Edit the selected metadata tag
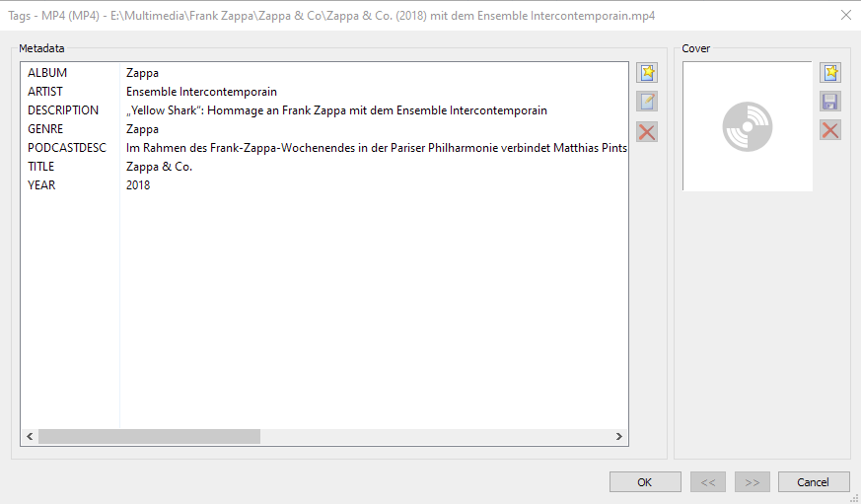The width and height of the screenshot is (861, 504). pyautogui.click(x=647, y=102)
